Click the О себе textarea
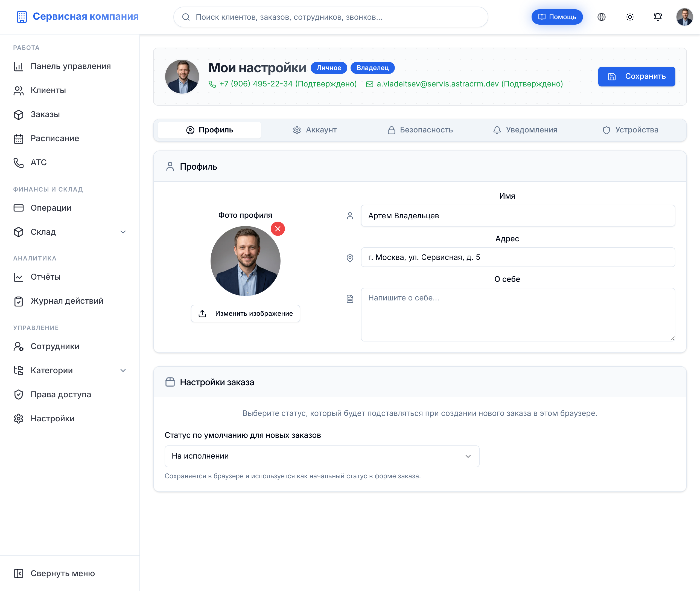 pos(518,315)
